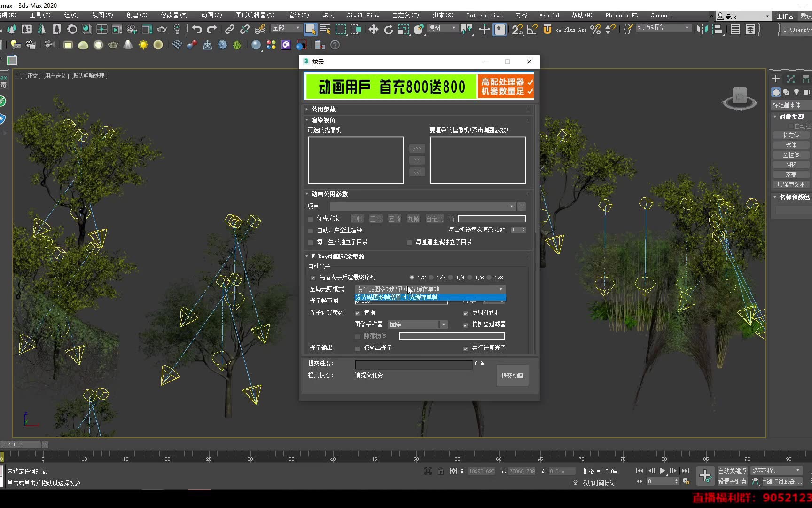Click the 茶壶 teapot primitive button

click(791, 175)
